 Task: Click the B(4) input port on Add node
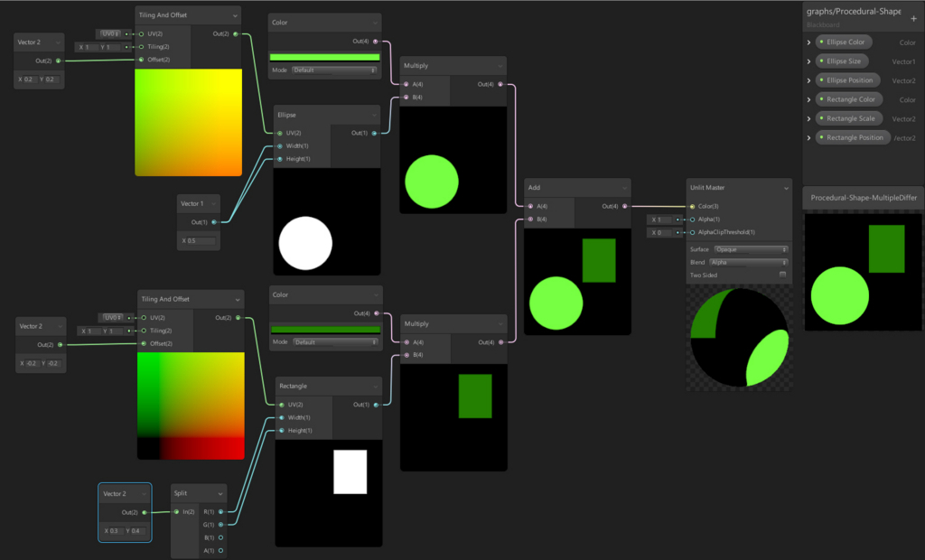(x=530, y=219)
